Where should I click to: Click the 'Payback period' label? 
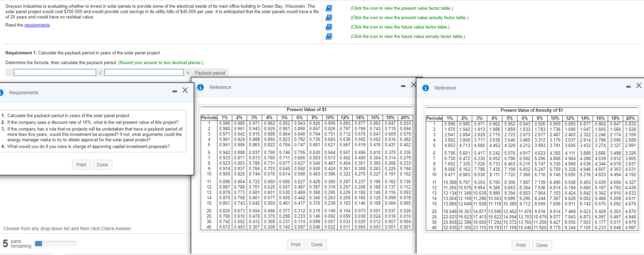tap(210, 73)
